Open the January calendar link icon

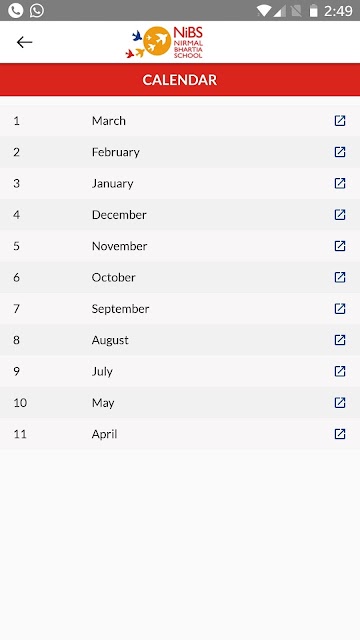pos(340,183)
